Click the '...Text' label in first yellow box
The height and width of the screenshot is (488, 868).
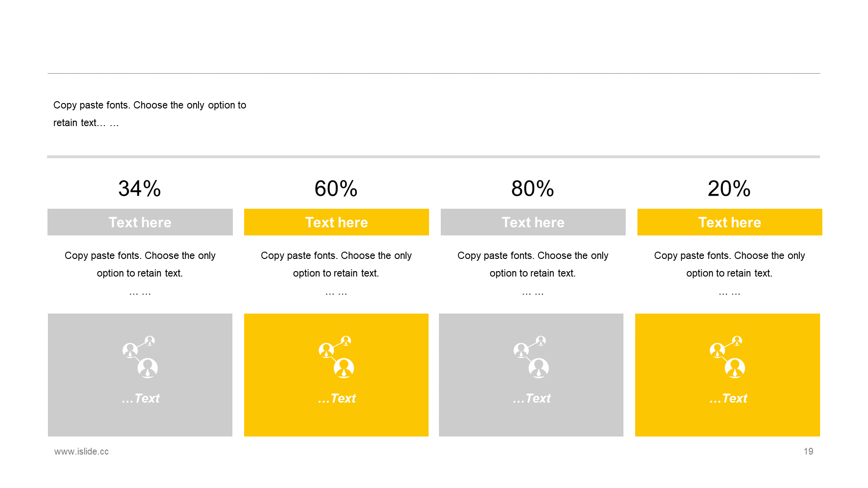pos(337,398)
